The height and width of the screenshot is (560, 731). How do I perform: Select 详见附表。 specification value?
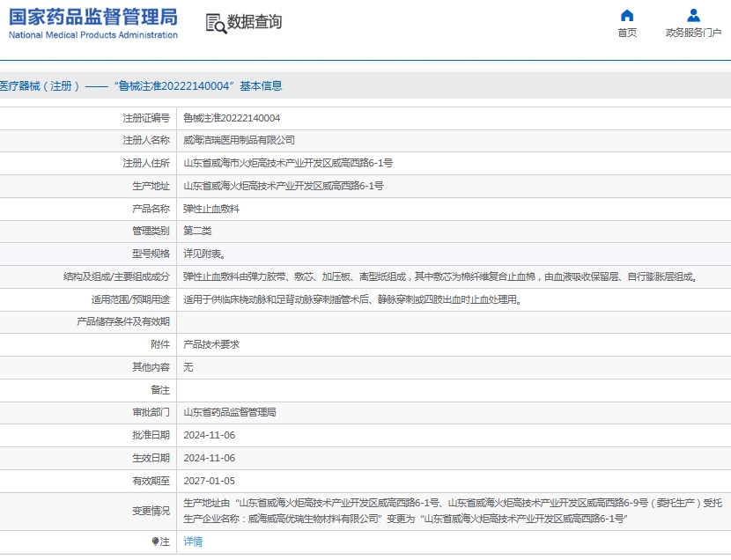tap(204, 254)
